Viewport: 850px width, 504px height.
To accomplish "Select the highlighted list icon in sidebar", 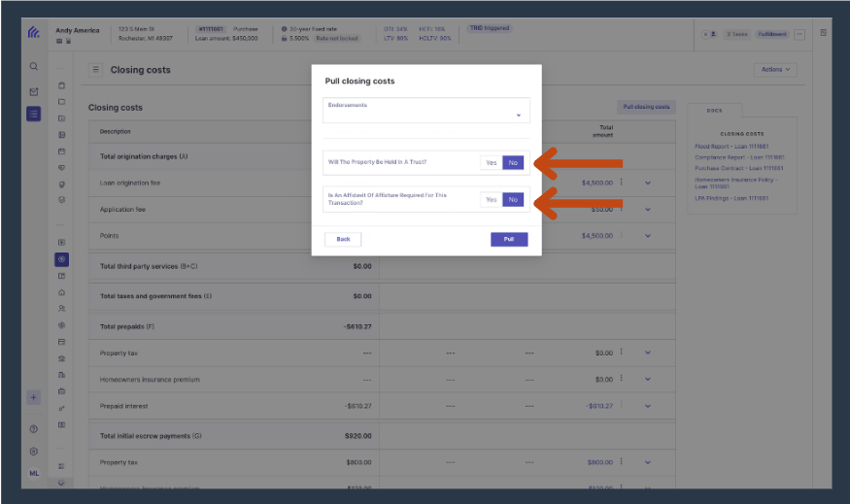I will coord(34,114).
